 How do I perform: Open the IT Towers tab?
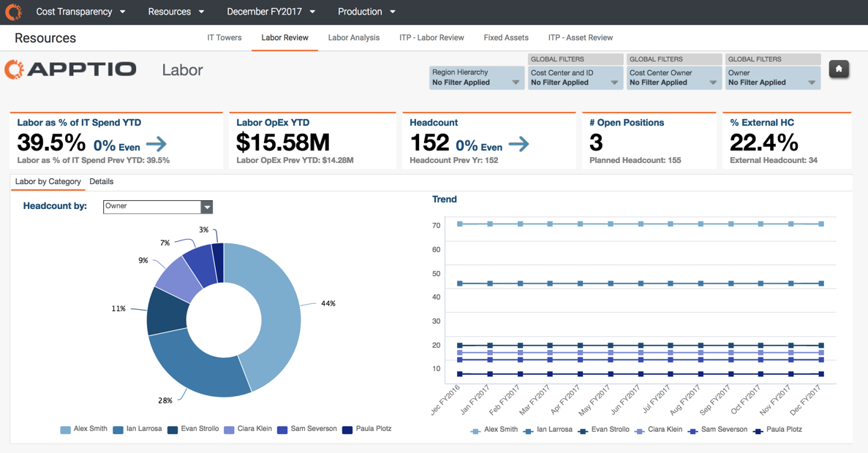click(x=224, y=37)
